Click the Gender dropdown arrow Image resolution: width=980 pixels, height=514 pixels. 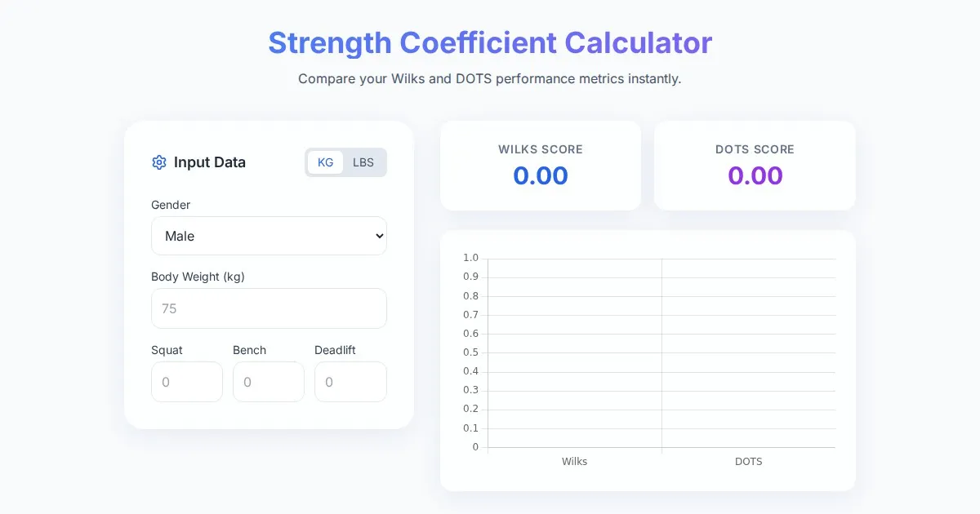pyautogui.click(x=378, y=236)
